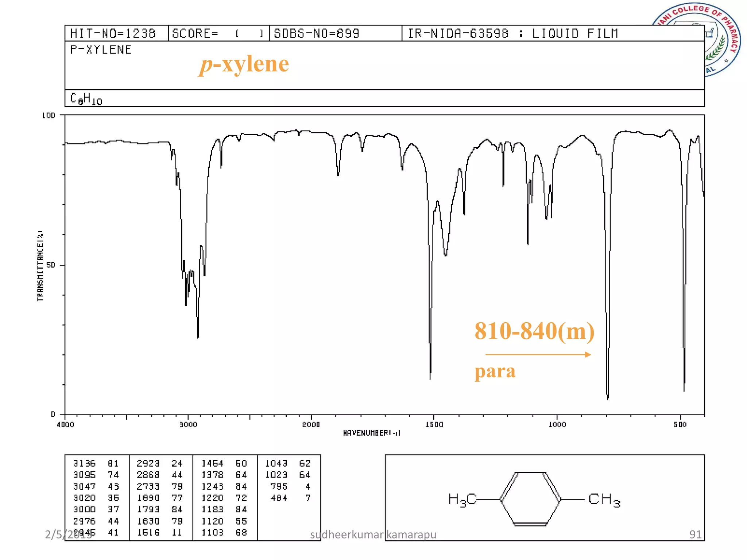Select the IR-NIDA-63598 : LIQUID FILM label
747x560 pixels.
513,34
